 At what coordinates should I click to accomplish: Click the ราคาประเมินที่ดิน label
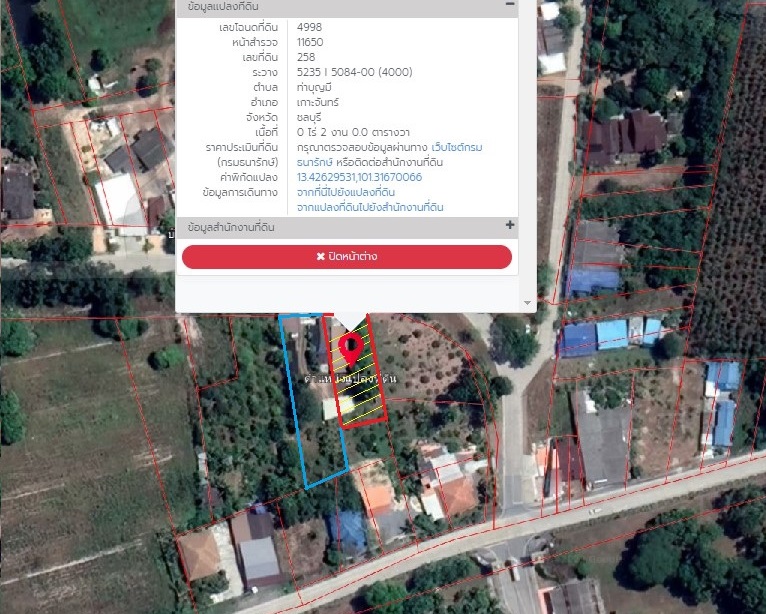242,148
